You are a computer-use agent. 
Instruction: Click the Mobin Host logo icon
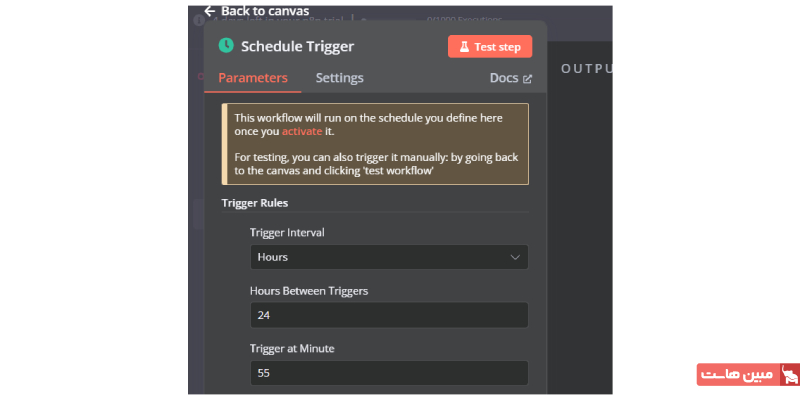[790, 375]
